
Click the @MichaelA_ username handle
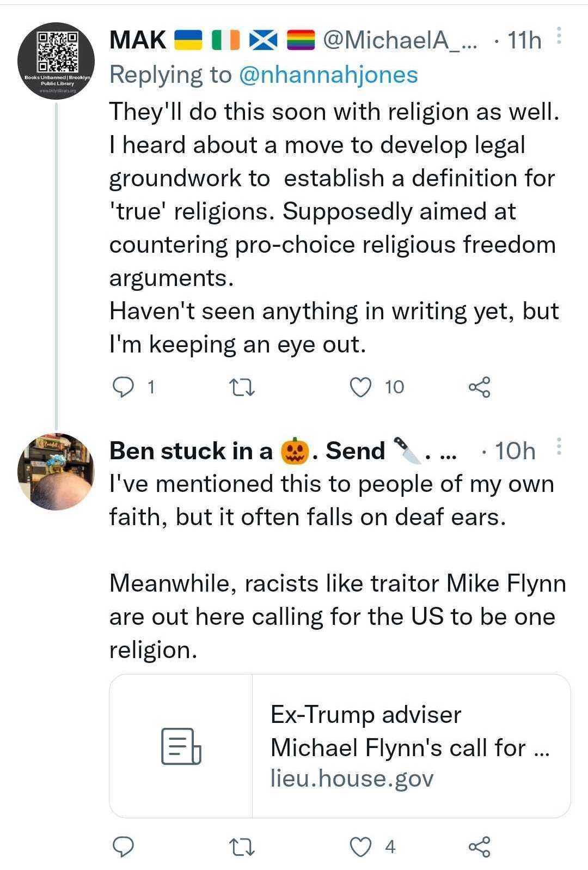[x=399, y=40]
